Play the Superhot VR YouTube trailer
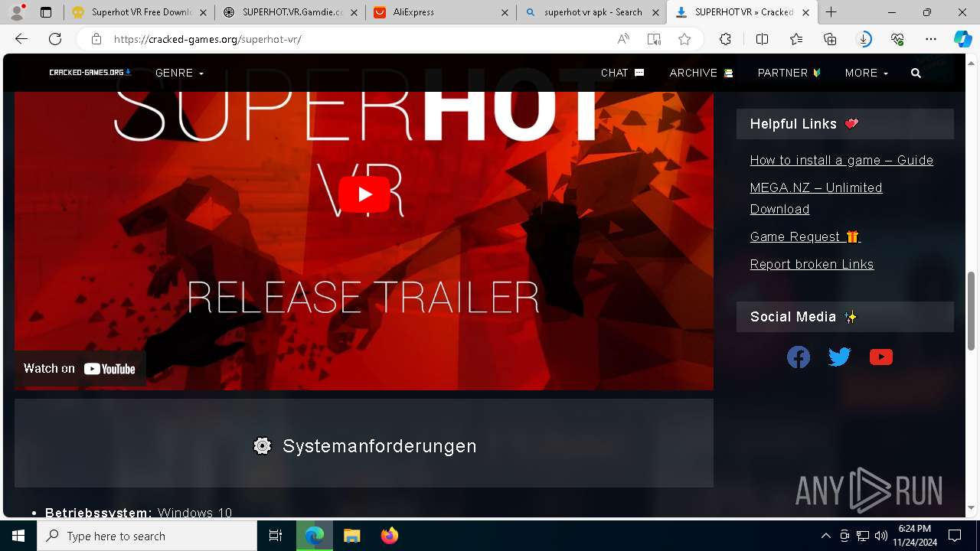The height and width of the screenshot is (551, 980). 365,194
